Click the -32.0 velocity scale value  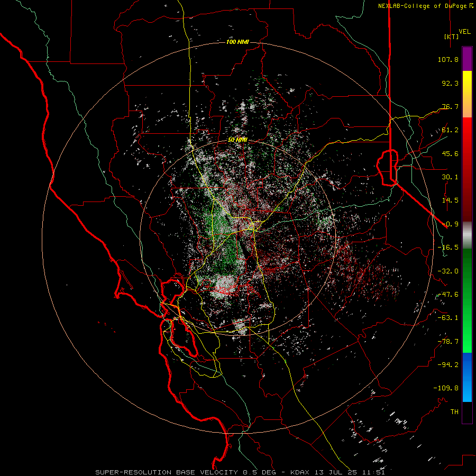point(448,271)
